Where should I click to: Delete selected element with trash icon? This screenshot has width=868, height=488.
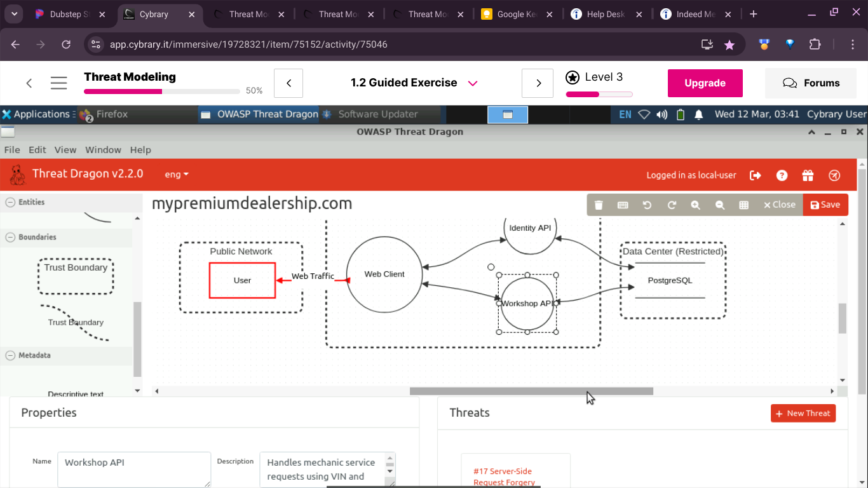(x=599, y=205)
